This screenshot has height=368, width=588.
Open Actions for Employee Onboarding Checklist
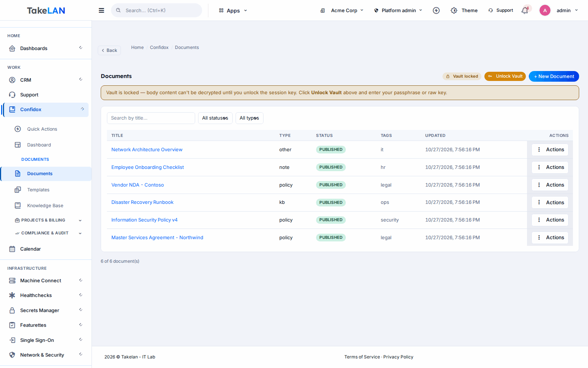(550, 167)
